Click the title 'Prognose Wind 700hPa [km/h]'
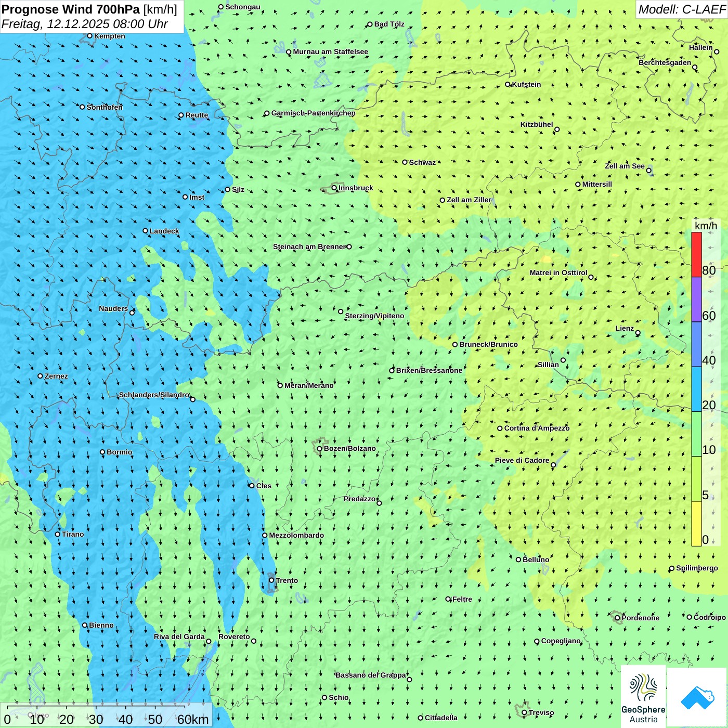Image resolution: width=728 pixels, height=728 pixels. (89, 9)
